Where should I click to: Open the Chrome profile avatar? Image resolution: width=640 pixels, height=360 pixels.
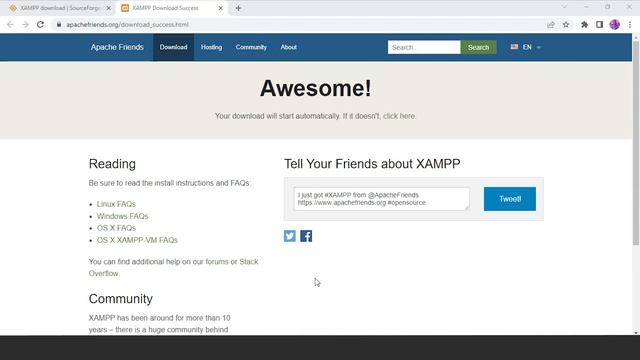pos(615,24)
